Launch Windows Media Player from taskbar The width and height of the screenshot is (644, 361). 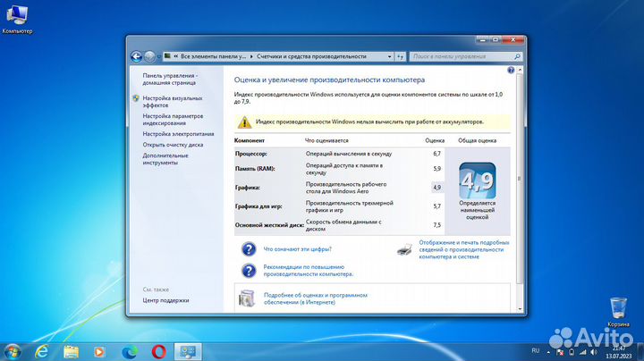(99, 352)
